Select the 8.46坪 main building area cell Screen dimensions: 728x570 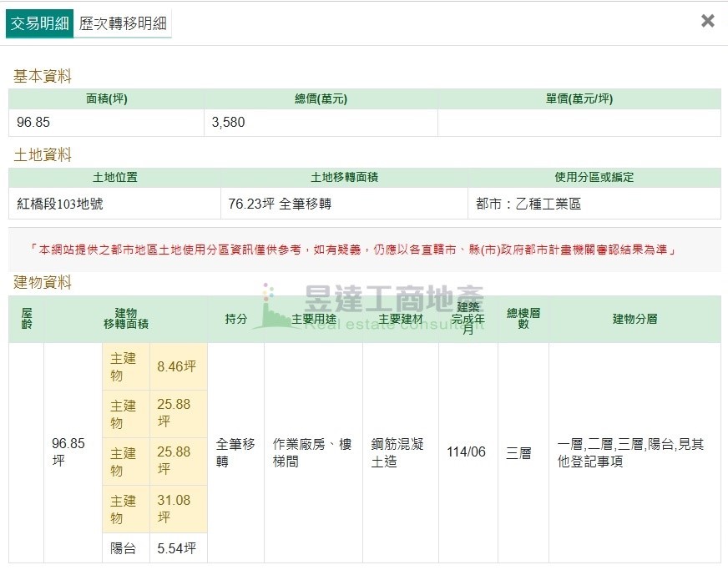pyautogui.click(x=177, y=366)
